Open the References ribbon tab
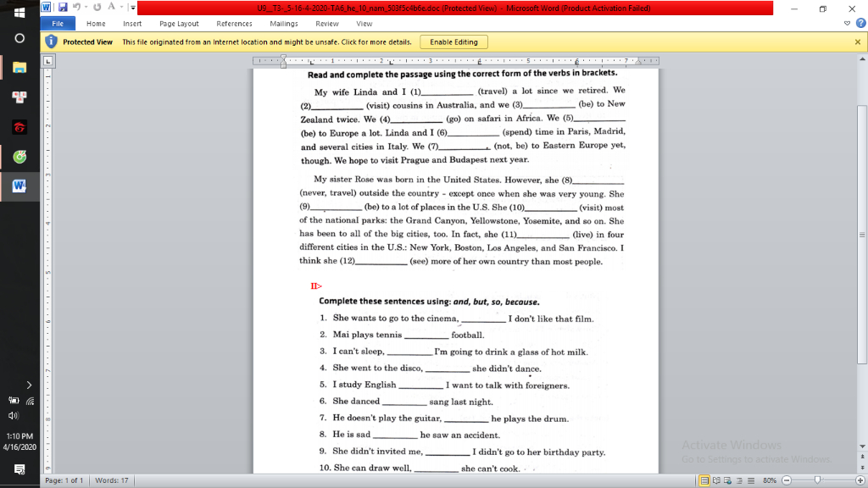Image resolution: width=868 pixels, height=488 pixels. coord(234,24)
